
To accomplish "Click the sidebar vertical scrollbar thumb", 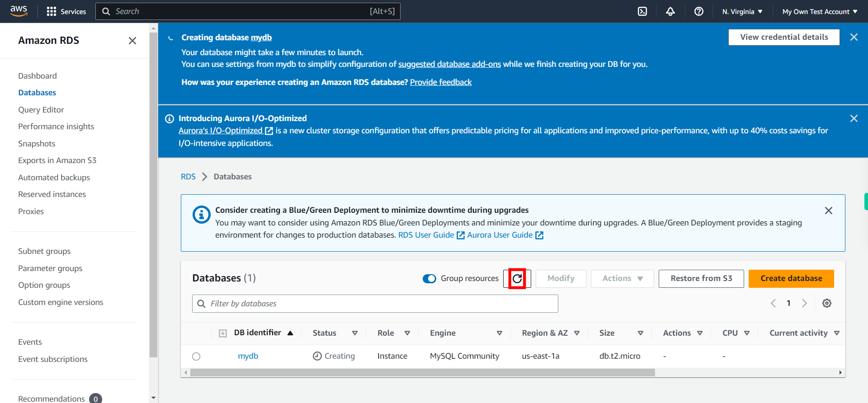I will [x=153, y=194].
